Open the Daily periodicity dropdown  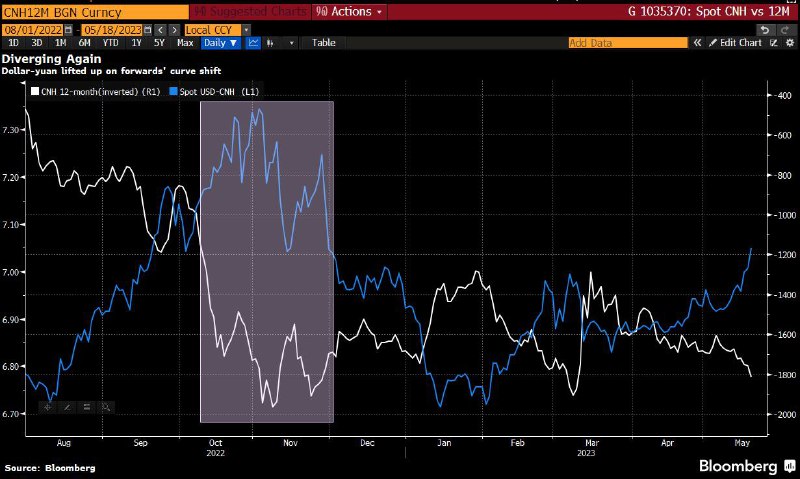click(x=221, y=43)
